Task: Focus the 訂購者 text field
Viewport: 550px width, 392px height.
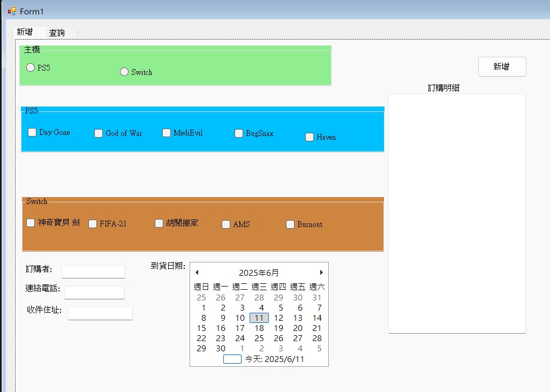Action: pos(93,272)
